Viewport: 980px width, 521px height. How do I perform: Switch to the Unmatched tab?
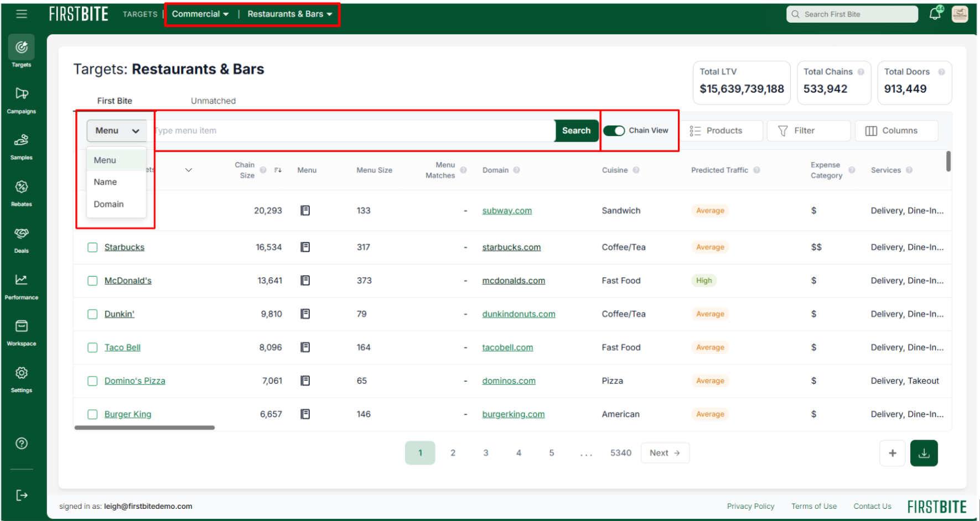(x=213, y=101)
